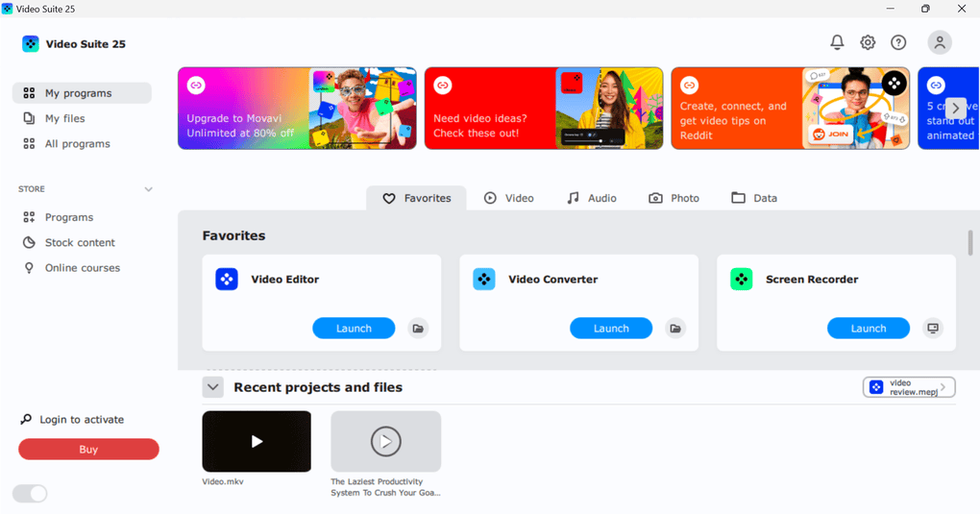Click Login to activate link
Image resolution: width=980 pixels, height=514 pixels.
pos(82,420)
